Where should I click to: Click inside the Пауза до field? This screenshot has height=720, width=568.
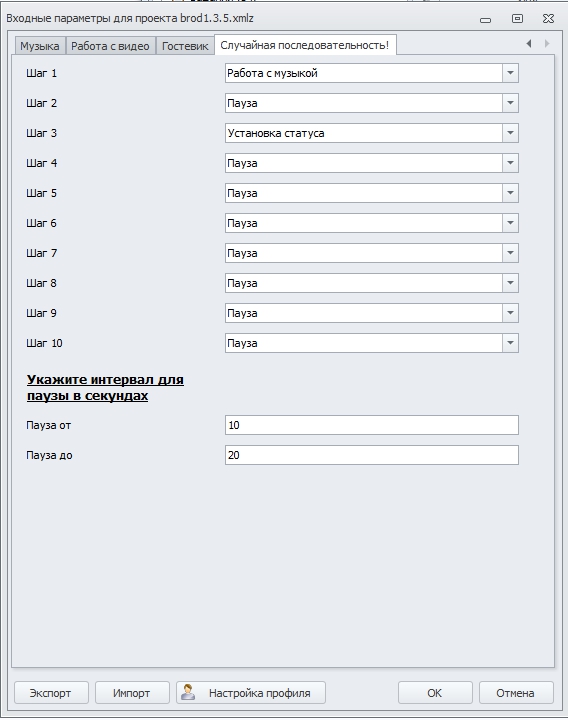[371, 455]
